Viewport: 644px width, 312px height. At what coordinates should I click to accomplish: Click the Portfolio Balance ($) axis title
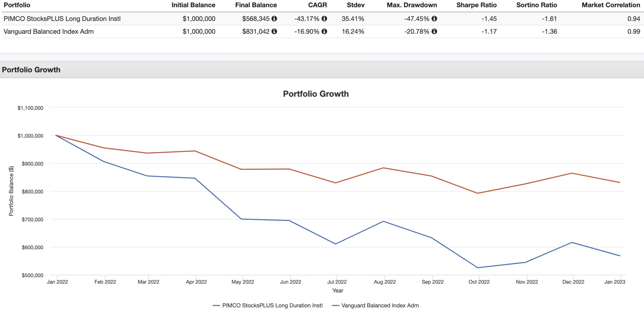pos(11,191)
